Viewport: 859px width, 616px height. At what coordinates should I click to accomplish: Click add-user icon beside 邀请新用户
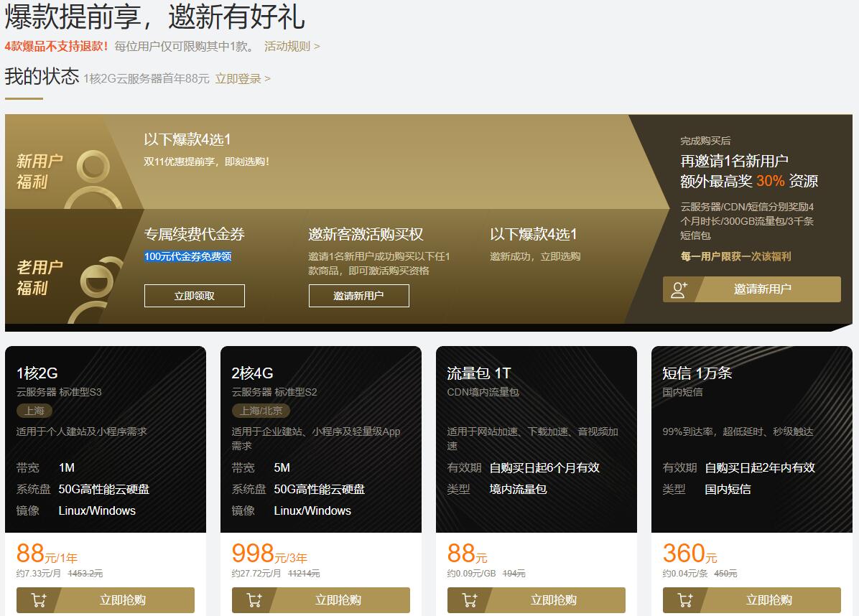click(679, 289)
